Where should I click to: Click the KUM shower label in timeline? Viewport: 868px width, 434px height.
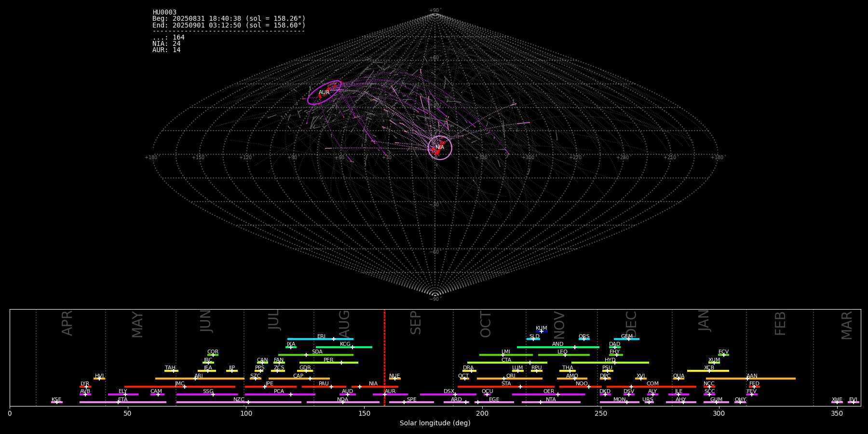pyautogui.click(x=542, y=328)
